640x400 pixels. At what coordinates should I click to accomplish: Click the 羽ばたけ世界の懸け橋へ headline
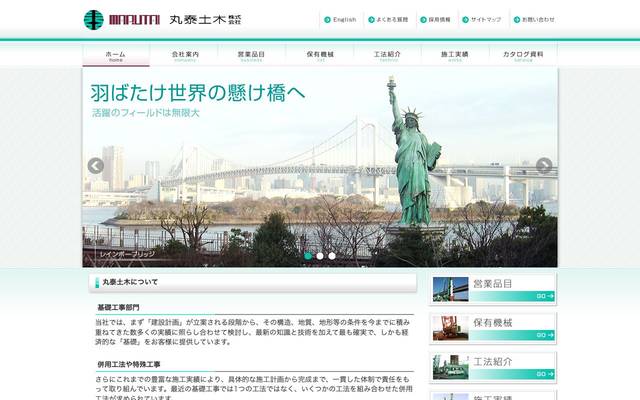tap(198, 93)
